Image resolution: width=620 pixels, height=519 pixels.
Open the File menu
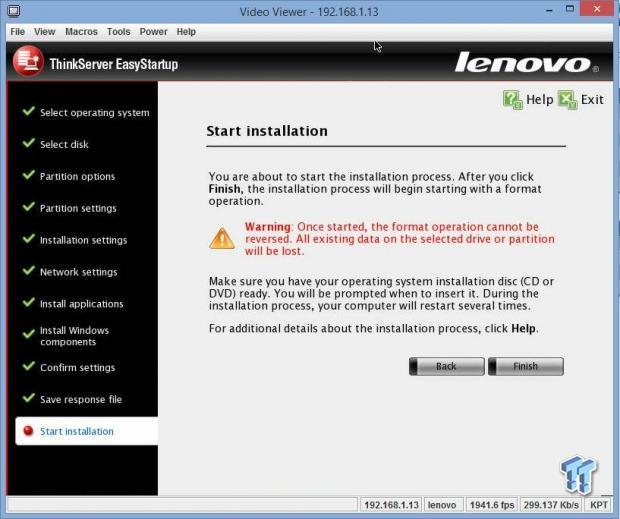click(17, 32)
